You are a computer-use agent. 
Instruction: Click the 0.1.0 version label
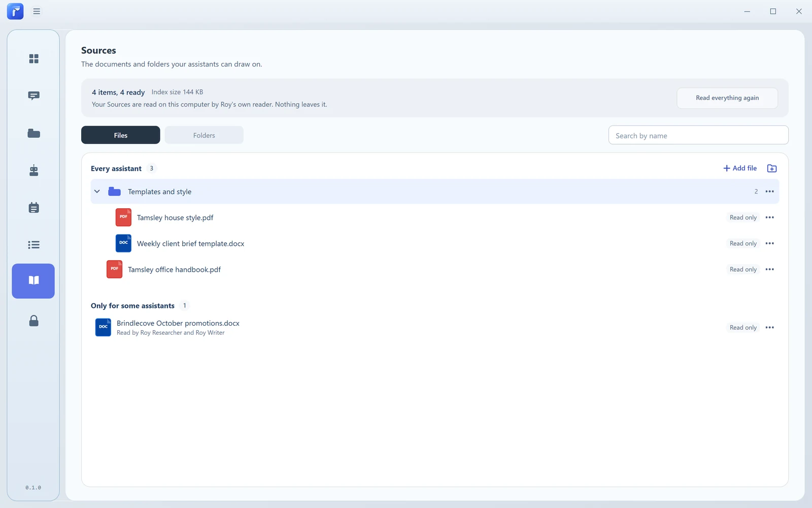pos(33,488)
